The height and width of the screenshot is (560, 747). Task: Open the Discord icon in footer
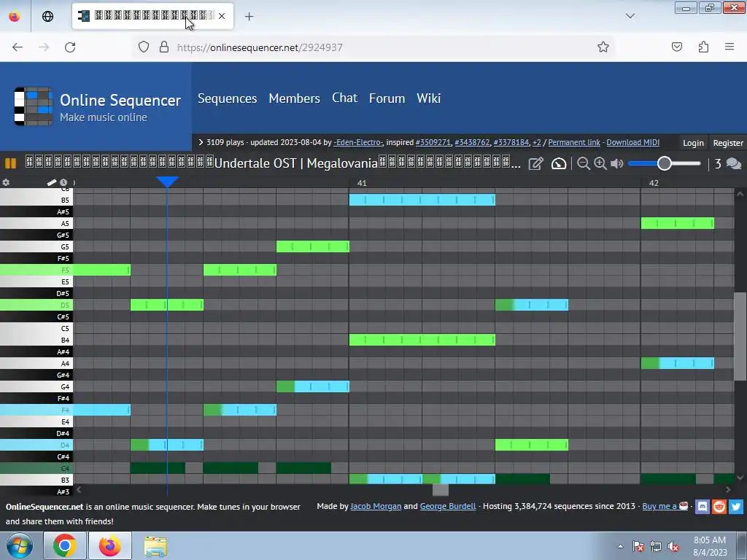703,506
